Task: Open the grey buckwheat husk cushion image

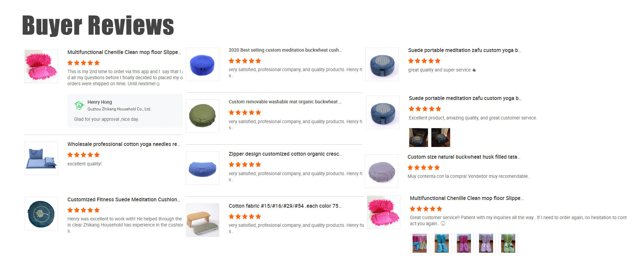Action: (x=381, y=171)
